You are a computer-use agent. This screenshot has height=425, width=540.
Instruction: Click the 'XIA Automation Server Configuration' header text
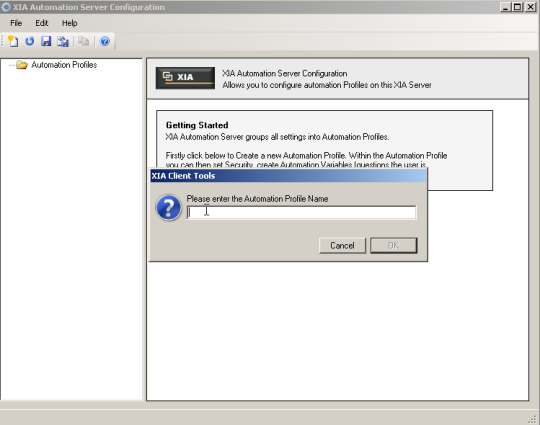point(284,73)
